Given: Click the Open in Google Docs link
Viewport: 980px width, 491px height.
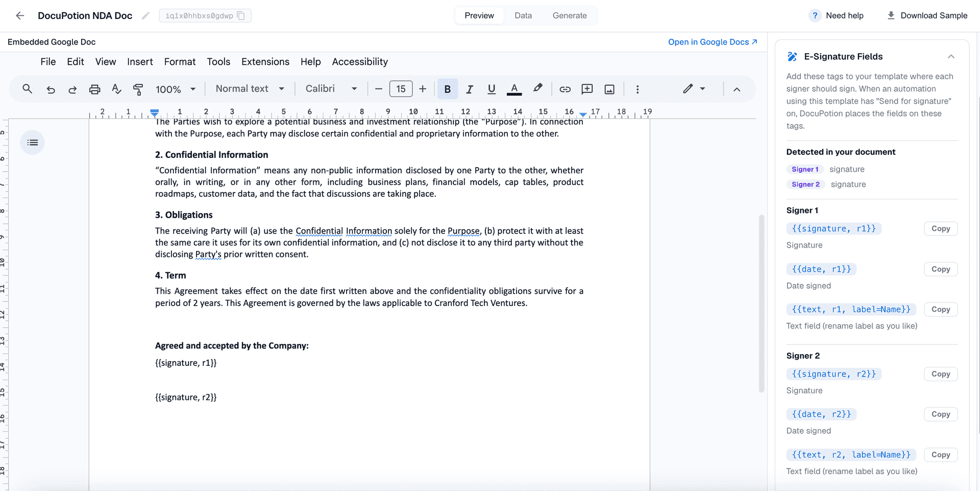Looking at the screenshot, I should coord(713,42).
